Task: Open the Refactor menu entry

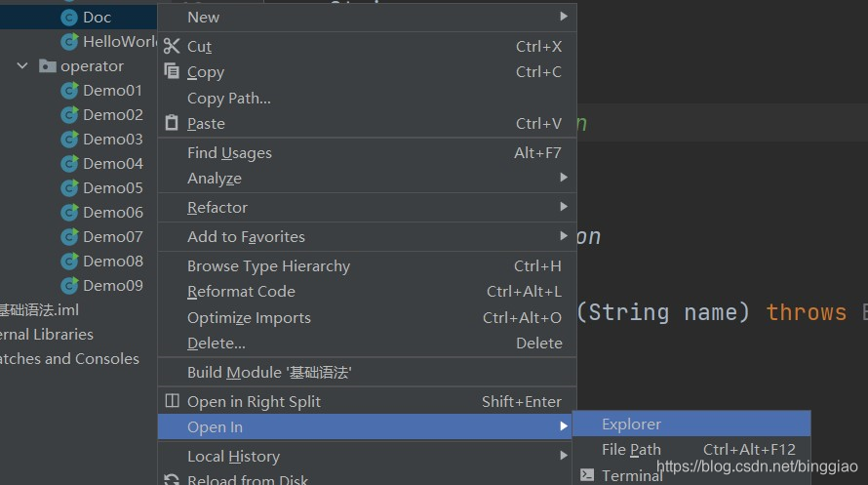Action: tap(367, 208)
